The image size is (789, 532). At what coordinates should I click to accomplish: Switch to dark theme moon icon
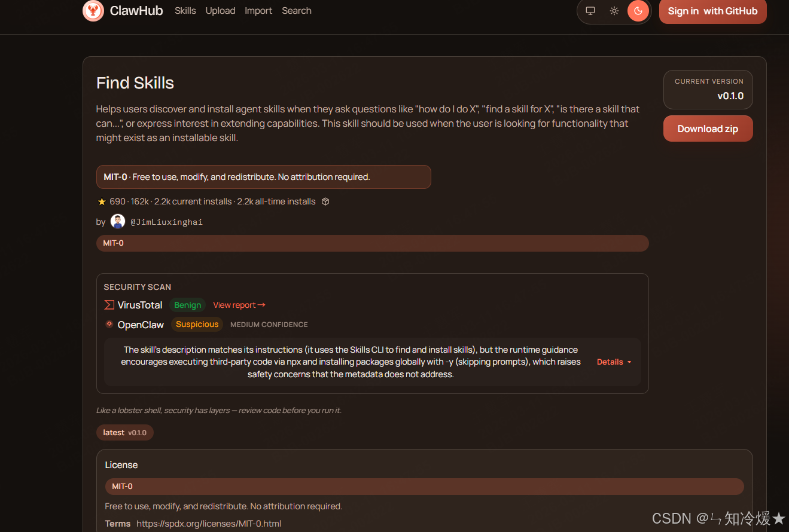(638, 11)
